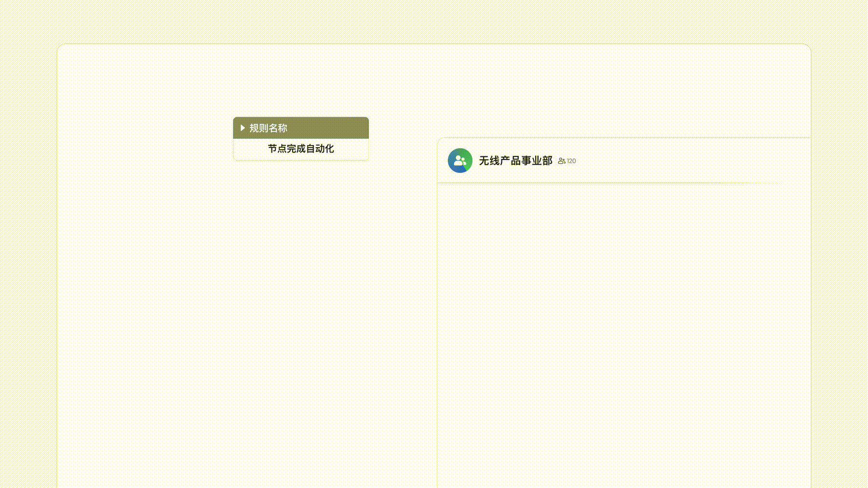The image size is (868, 488).
Task: Open the 规则名称 header row
Action: [x=300, y=128]
